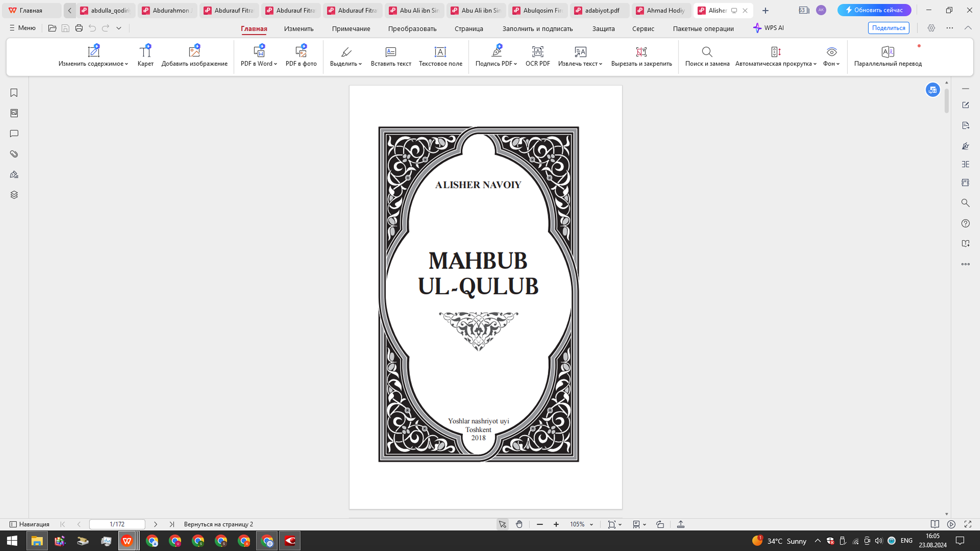Toggle reading mode book icon
The height and width of the screenshot is (551, 980).
(x=934, y=524)
